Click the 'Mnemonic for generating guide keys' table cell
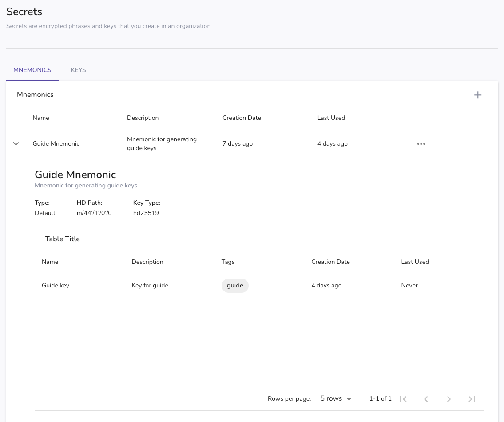This screenshot has height=422, width=504. 162,143
